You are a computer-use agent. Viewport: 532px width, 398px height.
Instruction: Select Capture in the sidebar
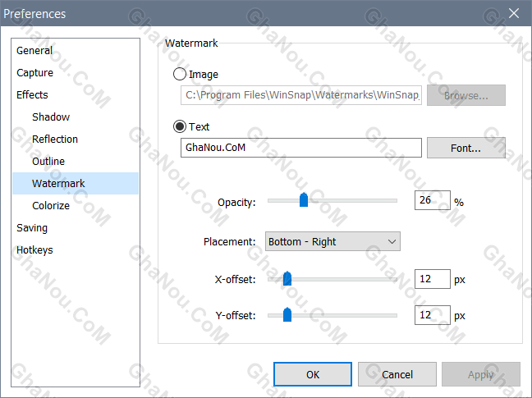[x=76, y=72]
